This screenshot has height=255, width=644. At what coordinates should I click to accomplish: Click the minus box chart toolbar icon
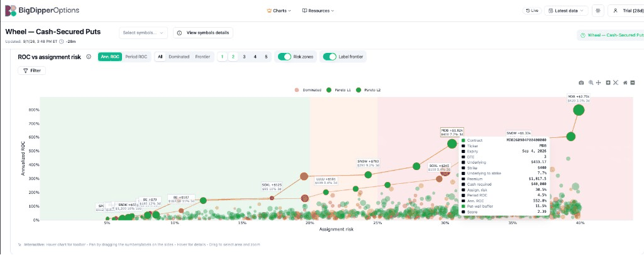(x=633, y=82)
